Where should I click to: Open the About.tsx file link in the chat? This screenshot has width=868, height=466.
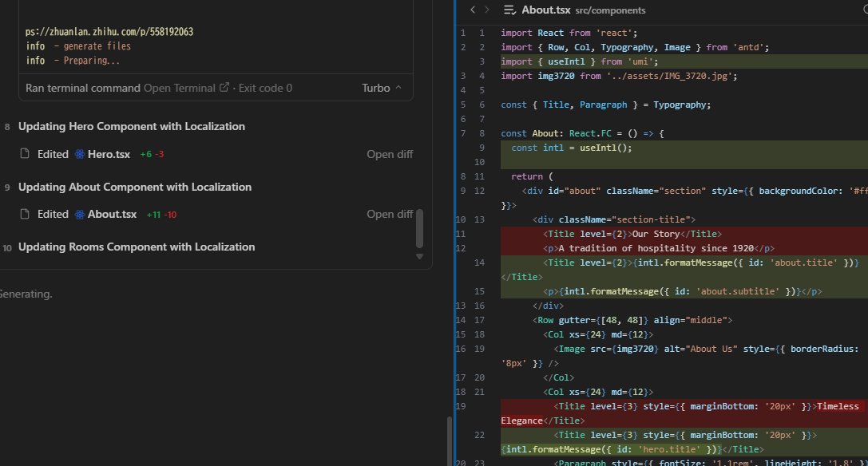(112, 214)
